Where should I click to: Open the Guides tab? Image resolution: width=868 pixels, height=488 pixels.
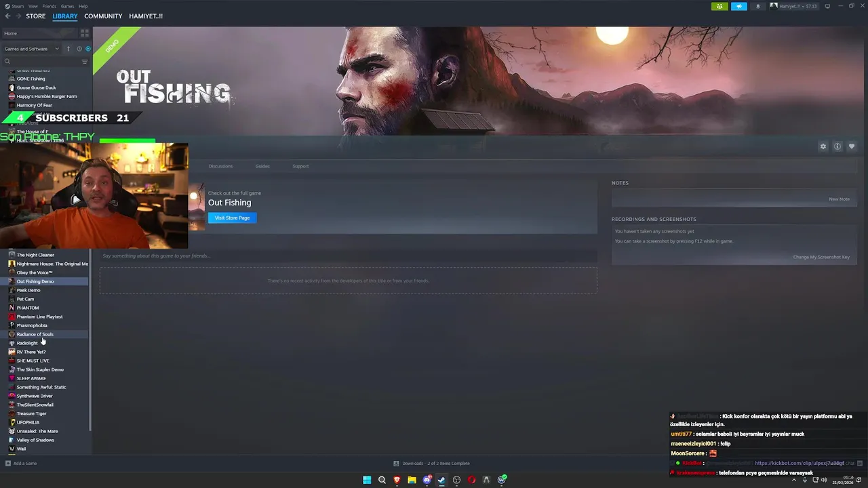(x=262, y=166)
